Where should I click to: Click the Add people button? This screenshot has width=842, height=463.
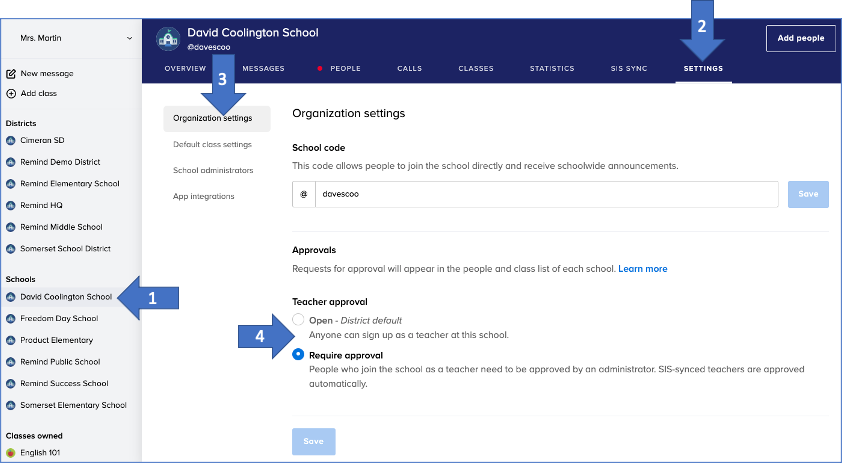800,38
